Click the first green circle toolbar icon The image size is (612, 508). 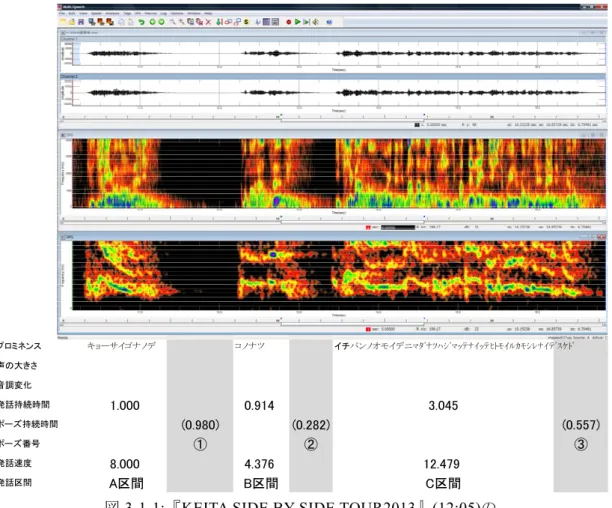[x=152, y=22]
